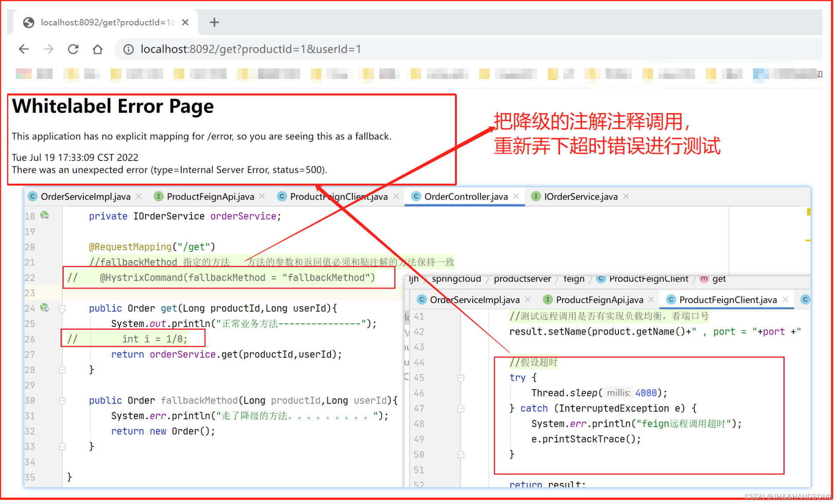
Task: Close the ProductFeignApi.java tab in the left editor
Action: pos(262,197)
